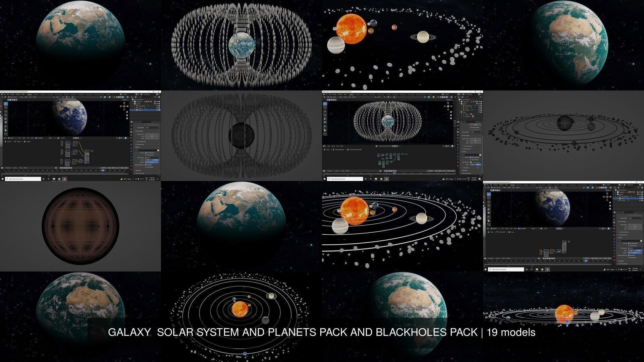
Task: Jump to end frame in left Blender timeline
Action: tap(71, 168)
